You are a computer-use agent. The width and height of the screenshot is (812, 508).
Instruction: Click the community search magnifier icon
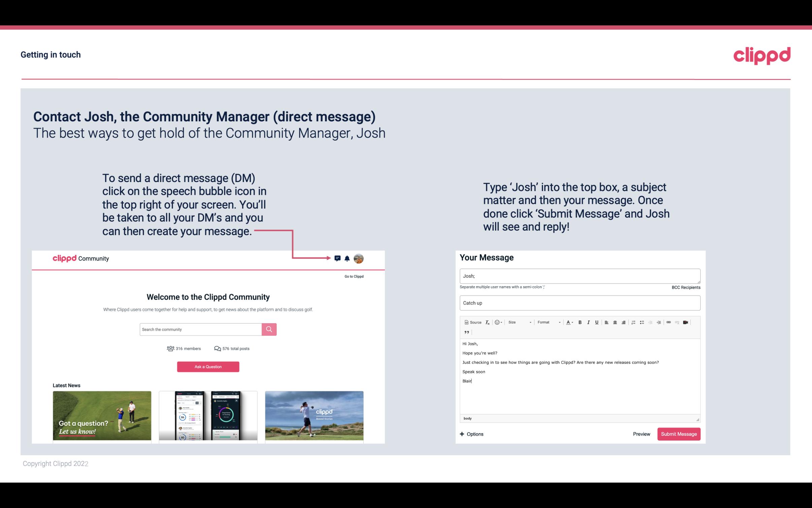tap(269, 329)
